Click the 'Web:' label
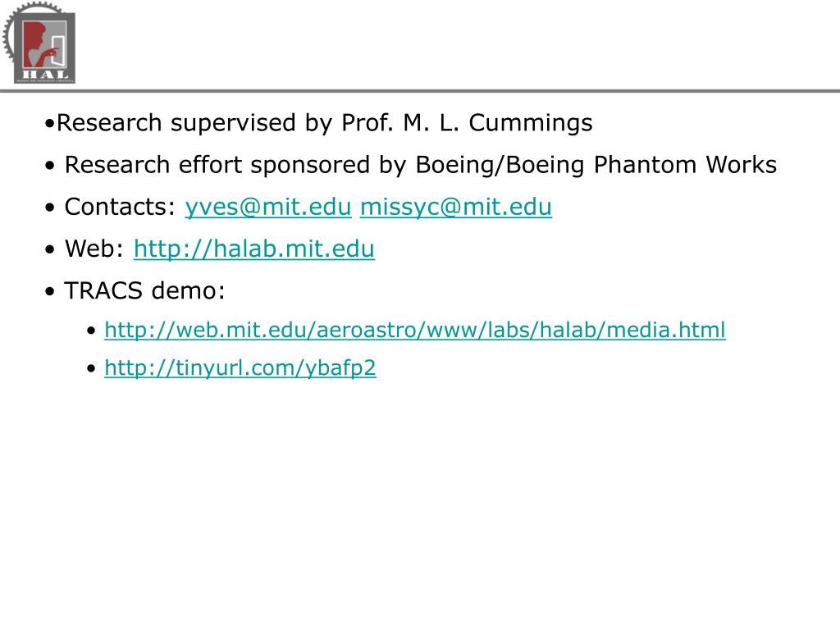Image resolution: width=840 pixels, height=630 pixels. 94,249
